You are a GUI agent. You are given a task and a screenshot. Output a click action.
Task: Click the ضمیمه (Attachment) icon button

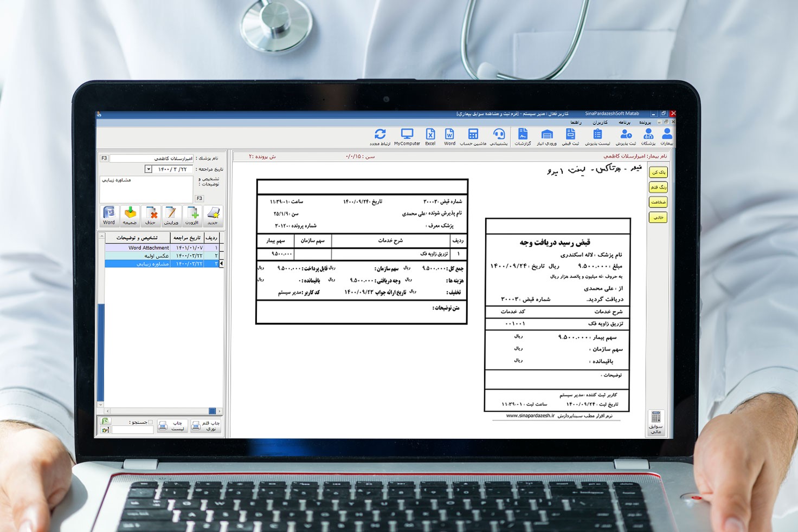click(x=130, y=216)
